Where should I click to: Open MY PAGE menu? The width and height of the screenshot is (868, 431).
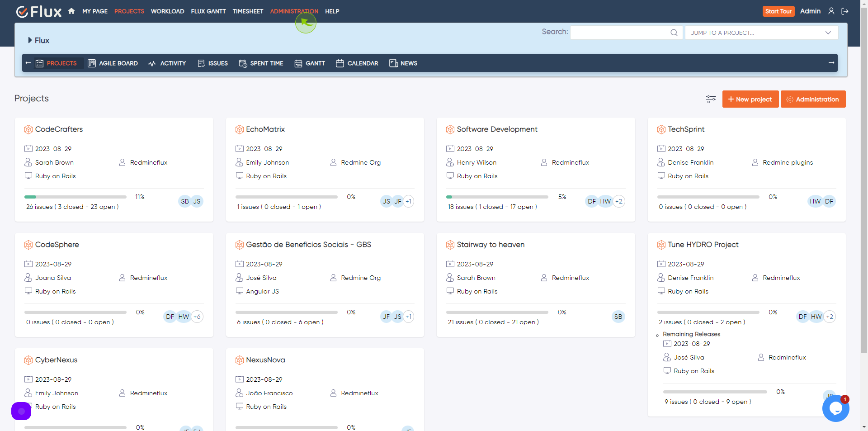click(95, 11)
